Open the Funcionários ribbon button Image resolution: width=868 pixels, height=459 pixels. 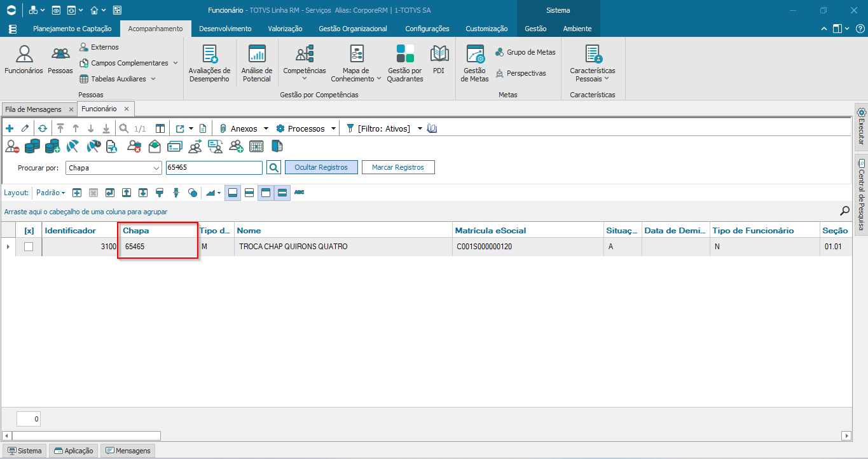point(24,60)
